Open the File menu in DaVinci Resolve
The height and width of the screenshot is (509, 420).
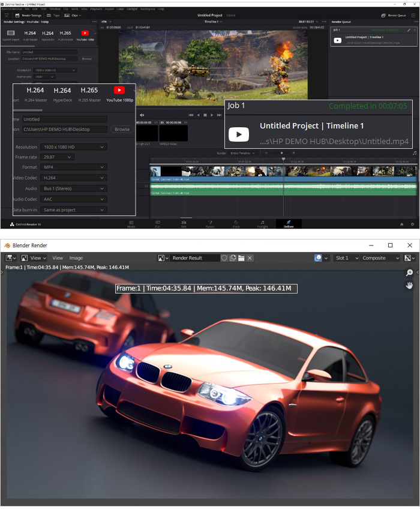(27, 9)
